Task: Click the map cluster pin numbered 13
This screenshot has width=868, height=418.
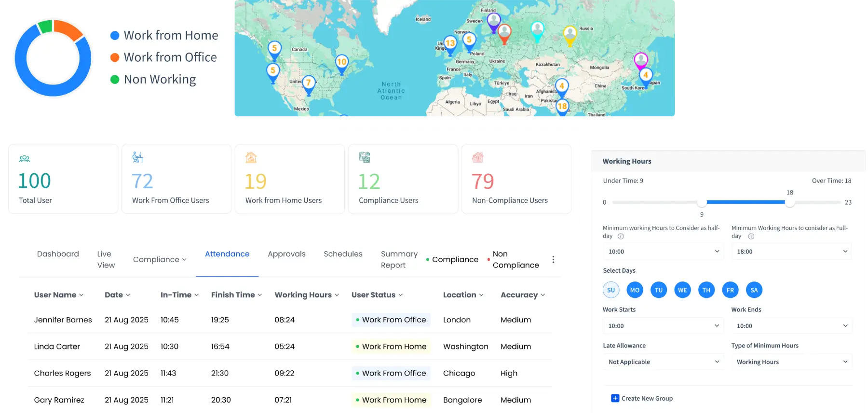Action: coord(450,43)
